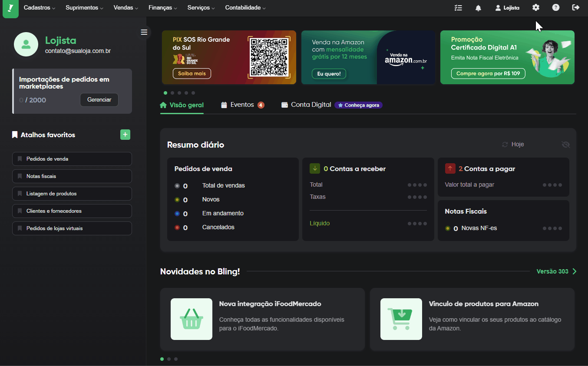Select the second Novidades carousel dot
This screenshot has width=588, height=366.
169,359
